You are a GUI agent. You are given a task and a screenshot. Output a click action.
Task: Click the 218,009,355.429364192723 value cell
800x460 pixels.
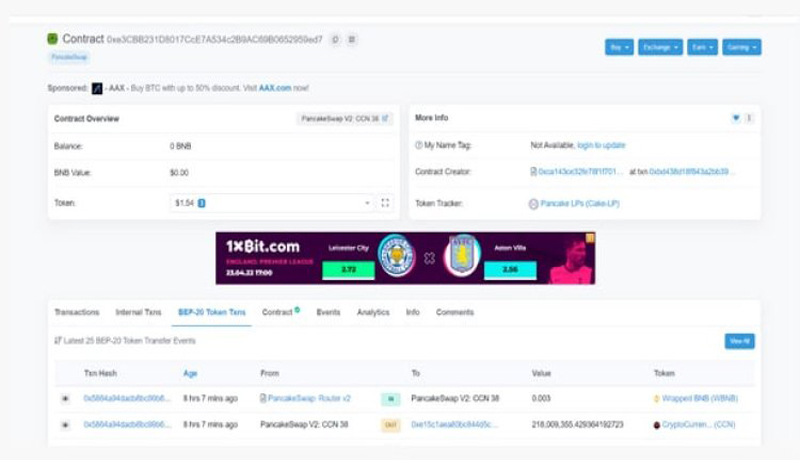(x=578, y=425)
